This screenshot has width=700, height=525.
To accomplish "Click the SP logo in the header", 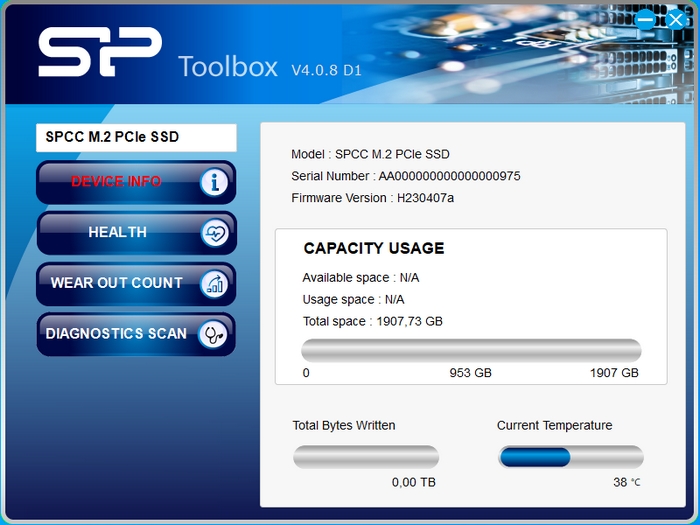I will pos(100,51).
